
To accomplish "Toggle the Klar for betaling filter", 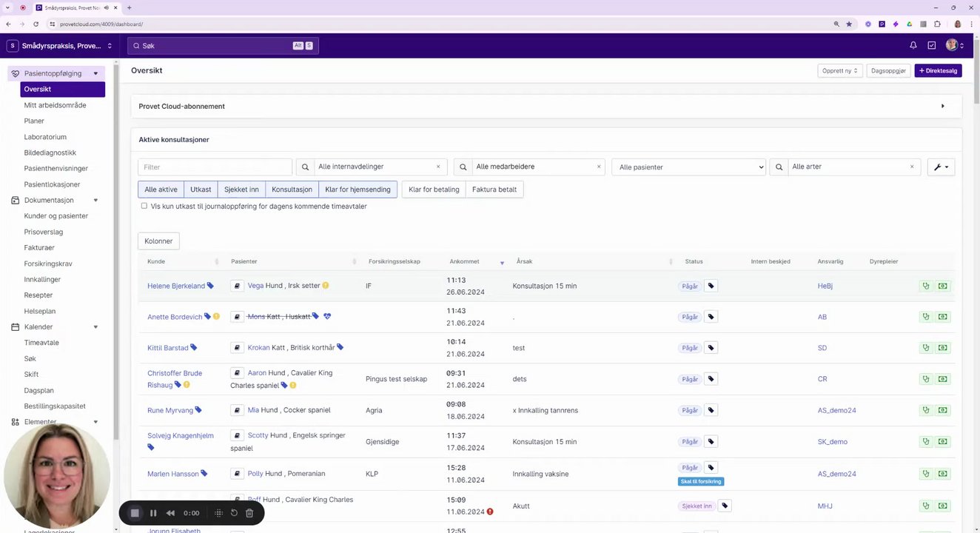I will [x=434, y=190].
